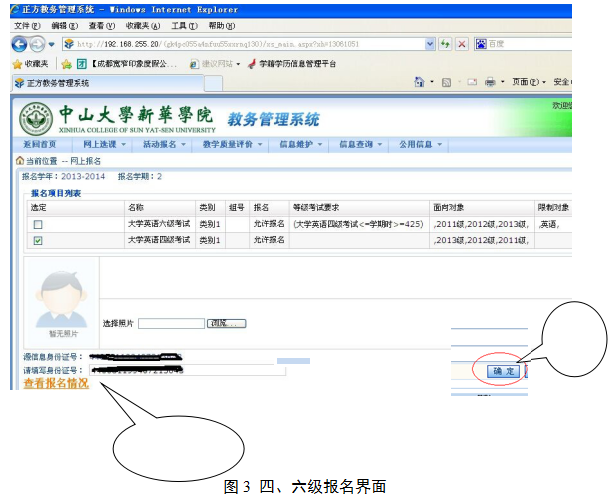Click the red X stop loading icon
Viewport: 611px width, 503px height.
click(x=461, y=45)
